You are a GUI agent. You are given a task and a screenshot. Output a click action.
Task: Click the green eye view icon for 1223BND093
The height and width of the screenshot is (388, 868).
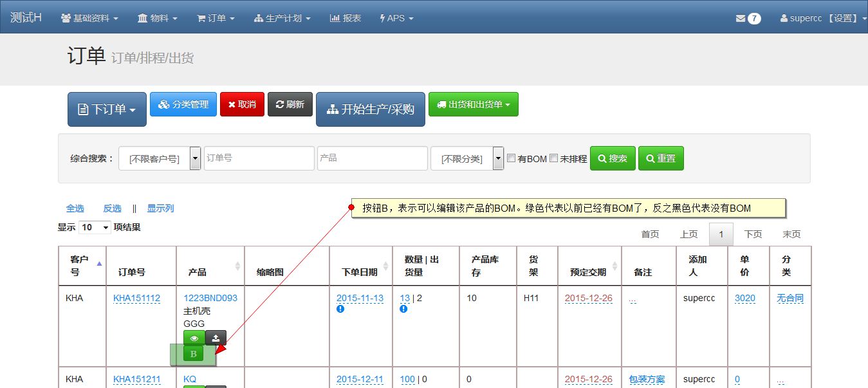coord(194,338)
